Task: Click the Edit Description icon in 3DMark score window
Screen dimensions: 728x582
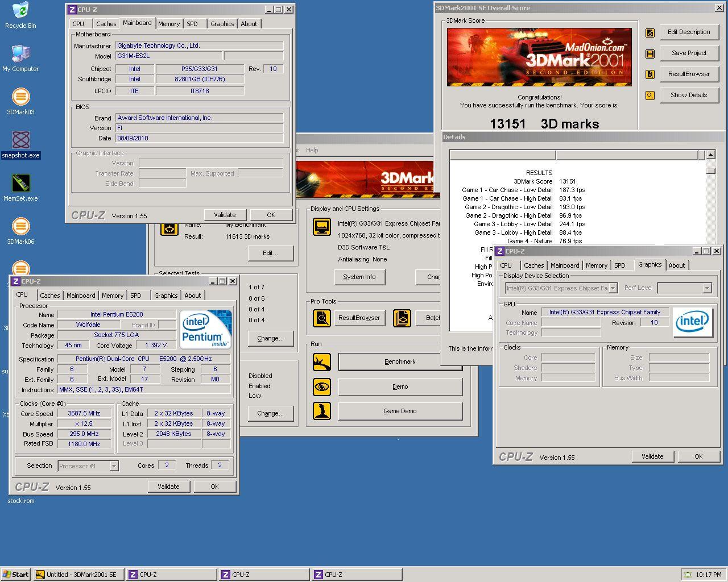Action: click(650, 33)
